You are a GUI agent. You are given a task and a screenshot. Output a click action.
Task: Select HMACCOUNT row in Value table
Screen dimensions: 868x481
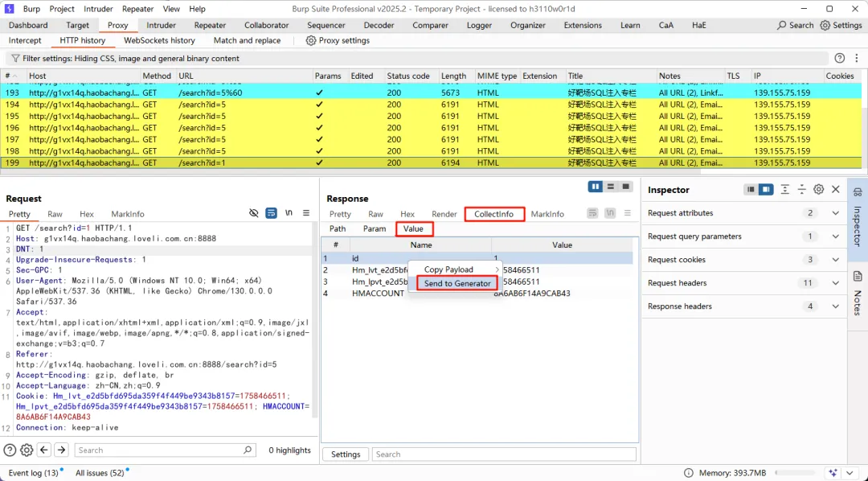477,293
